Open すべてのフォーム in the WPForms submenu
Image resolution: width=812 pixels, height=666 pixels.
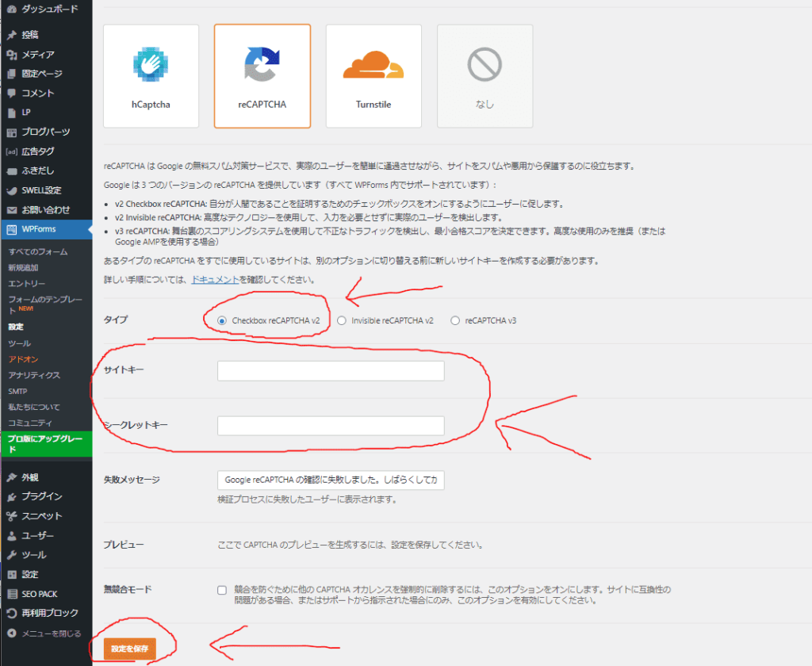pyautogui.click(x=38, y=251)
